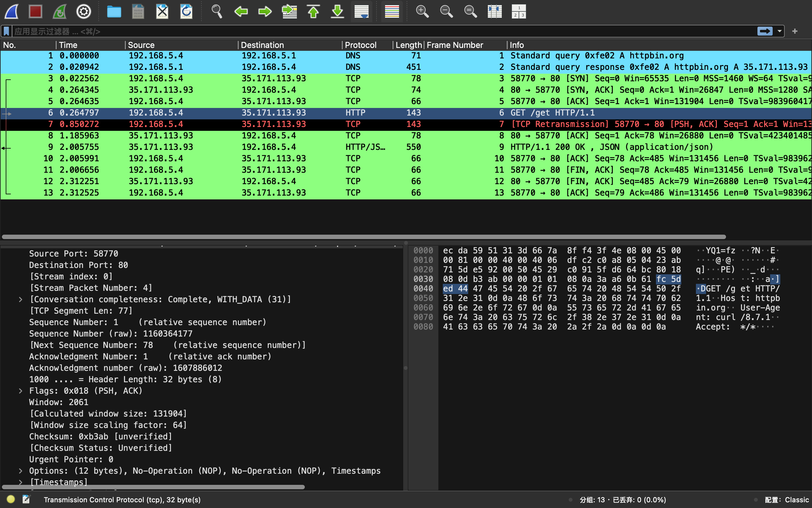Select HTTP/1.1 200 OK packet 9
Image resolution: width=812 pixels, height=508 pixels.
(x=406, y=147)
